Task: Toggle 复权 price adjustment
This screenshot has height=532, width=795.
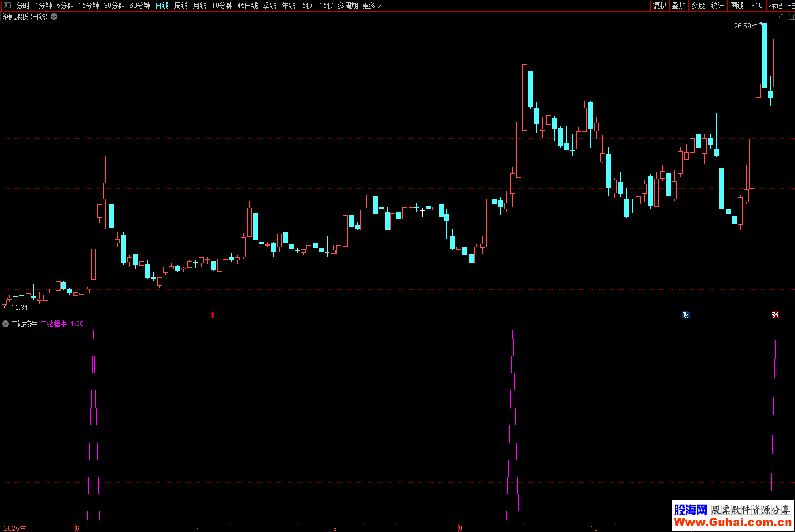Action: (x=660, y=6)
